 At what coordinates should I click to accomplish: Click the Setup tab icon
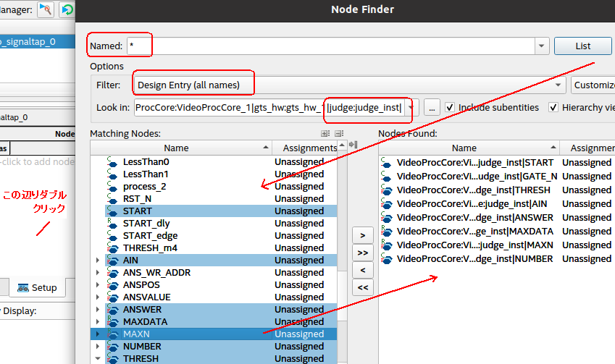pos(23,288)
